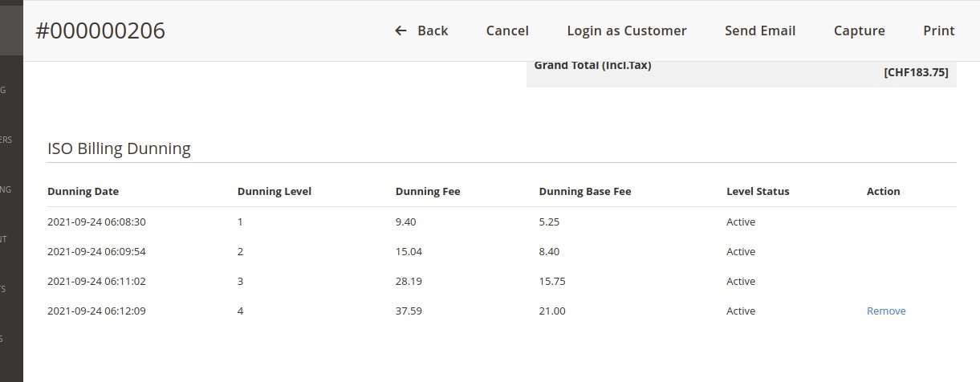The width and height of the screenshot is (980, 382).
Task: Capture the order payment
Action: (x=859, y=30)
